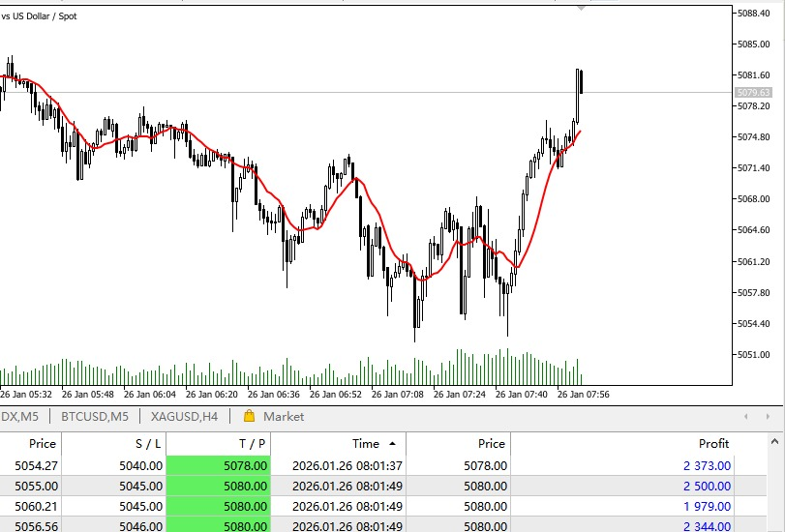This screenshot has height=532, width=785.
Task: Click the 26 Jan 06:20 time axis label
Action: coord(211,395)
